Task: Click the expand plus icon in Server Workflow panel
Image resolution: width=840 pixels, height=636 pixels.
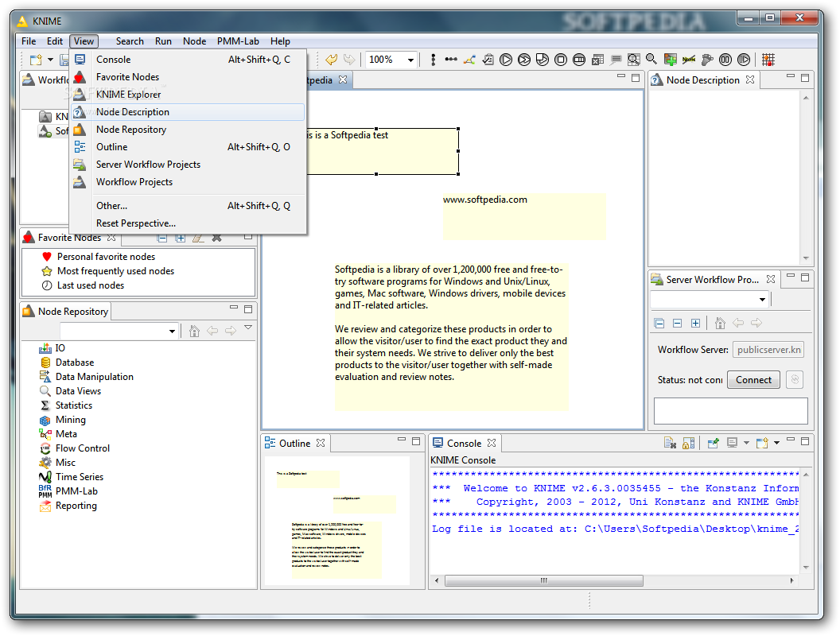Action: [695, 323]
